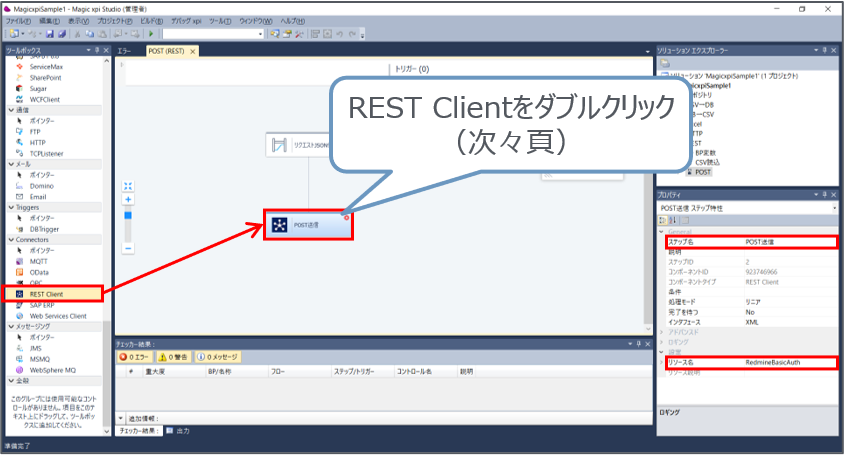Select the MQTT connector in toolbox
Screen dimensions: 844x455
pos(39,261)
